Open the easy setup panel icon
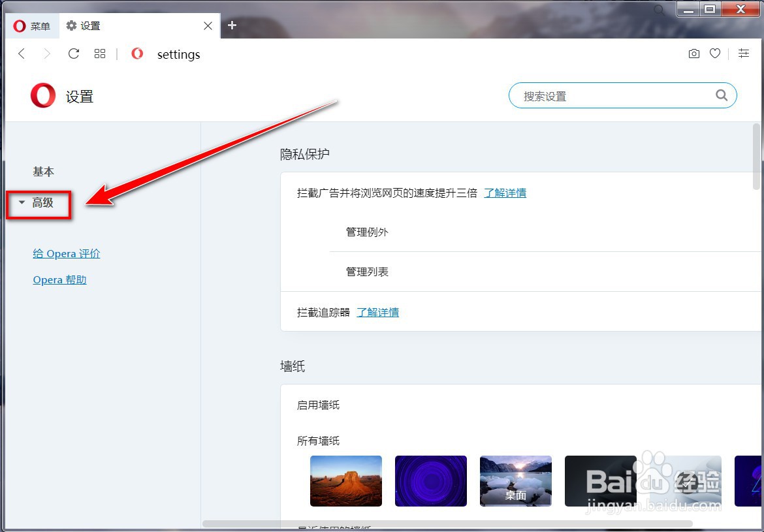 pyautogui.click(x=744, y=54)
